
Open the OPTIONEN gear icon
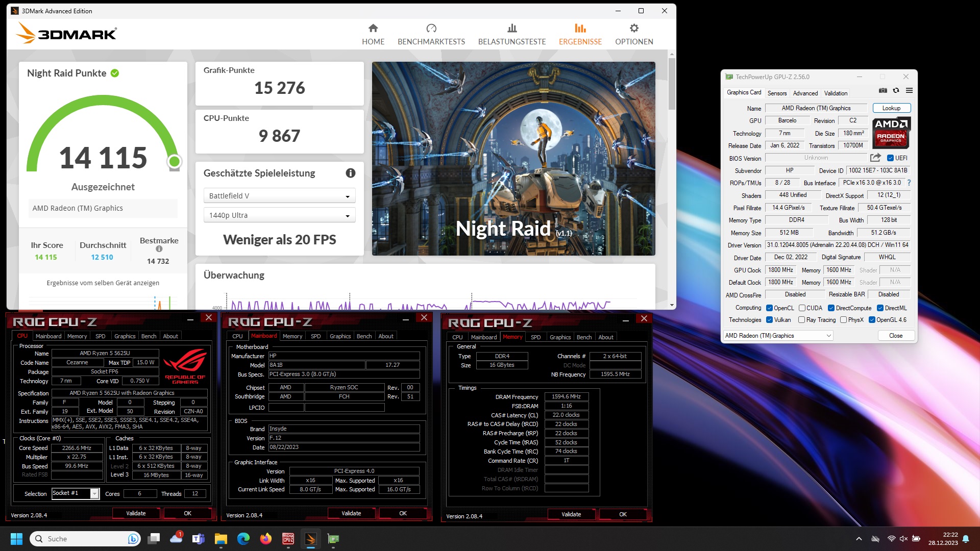634,28
